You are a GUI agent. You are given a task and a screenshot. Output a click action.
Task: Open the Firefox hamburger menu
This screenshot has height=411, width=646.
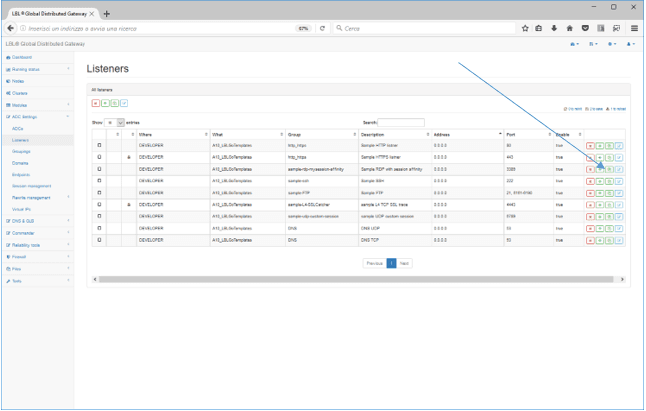point(634,28)
